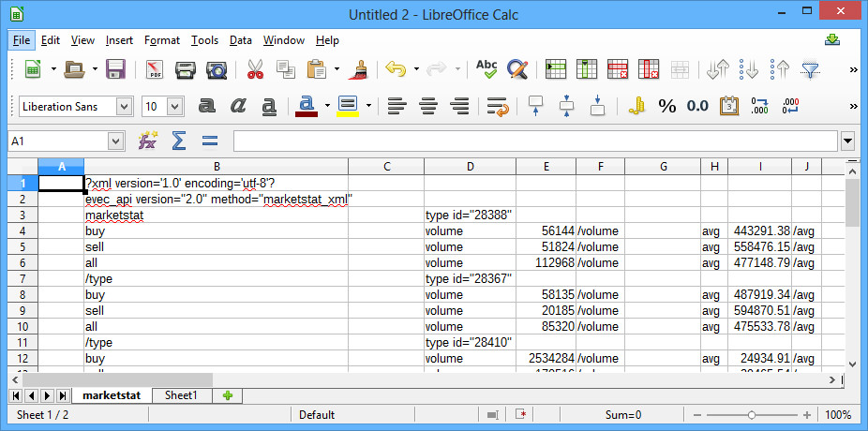Undo the last action
Image resolution: width=868 pixels, height=431 pixels.
point(396,69)
